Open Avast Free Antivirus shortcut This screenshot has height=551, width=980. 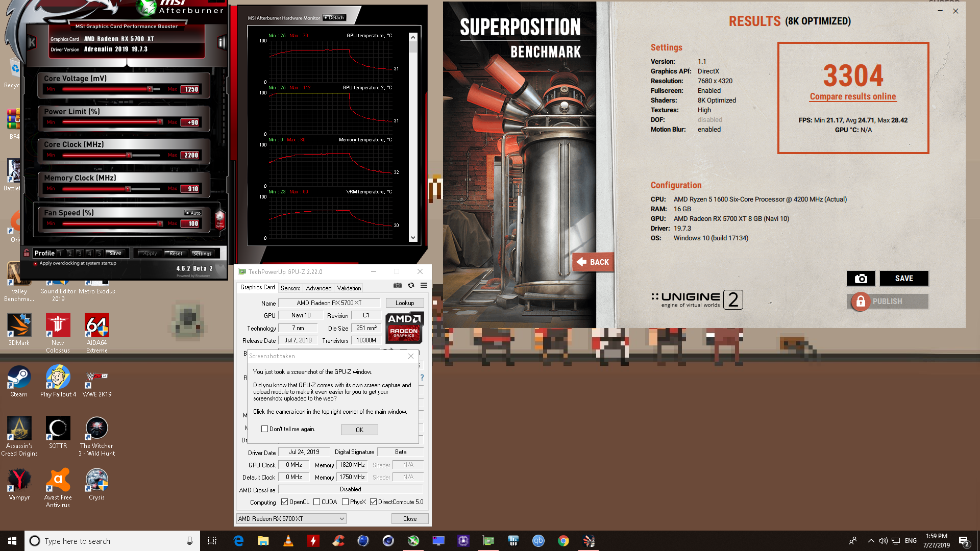coord(58,488)
